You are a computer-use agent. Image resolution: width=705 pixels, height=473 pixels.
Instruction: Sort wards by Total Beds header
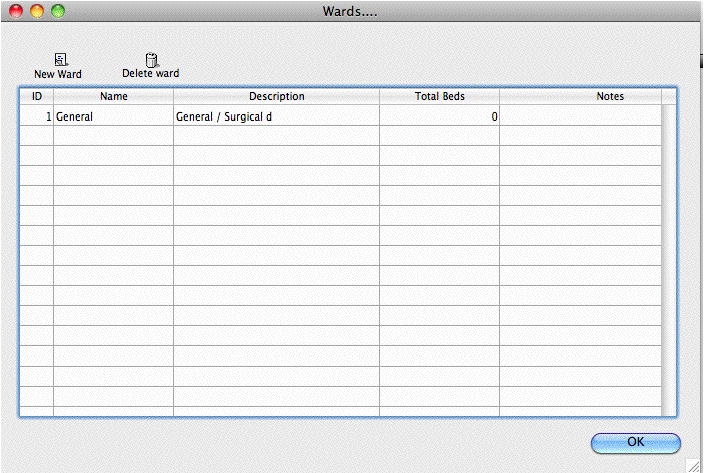[439, 97]
